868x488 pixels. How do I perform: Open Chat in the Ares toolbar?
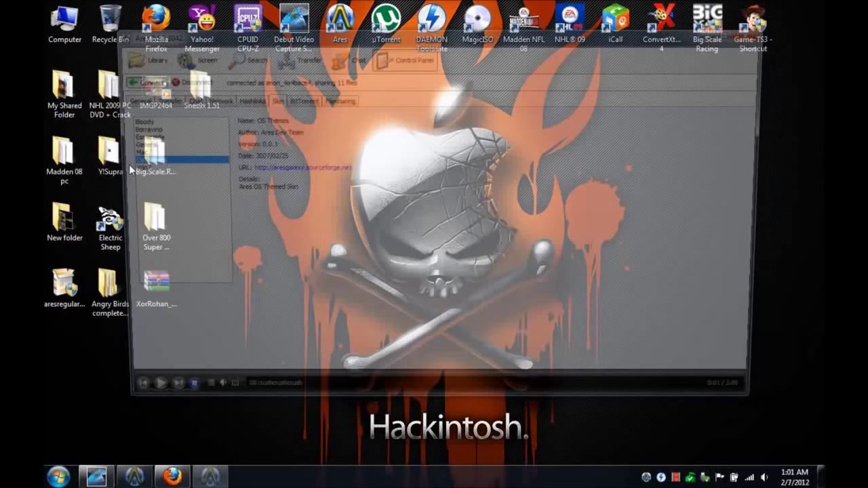(x=349, y=60)
